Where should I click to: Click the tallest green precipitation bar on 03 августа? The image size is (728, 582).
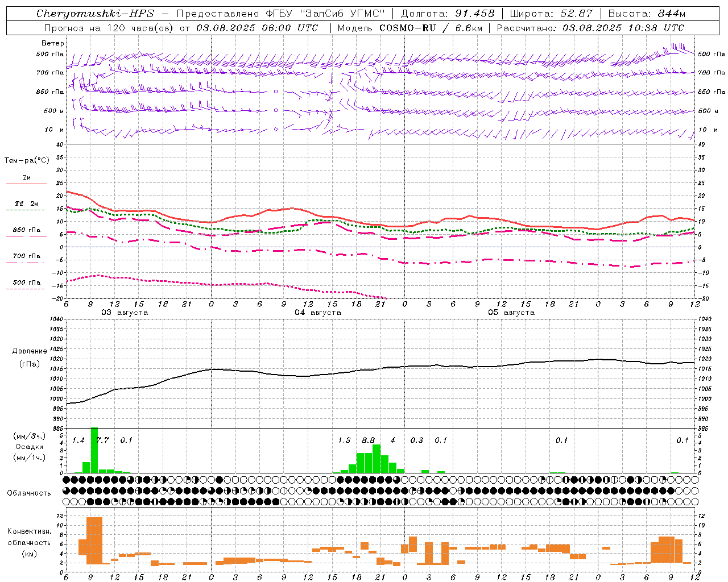coord(94,450)
